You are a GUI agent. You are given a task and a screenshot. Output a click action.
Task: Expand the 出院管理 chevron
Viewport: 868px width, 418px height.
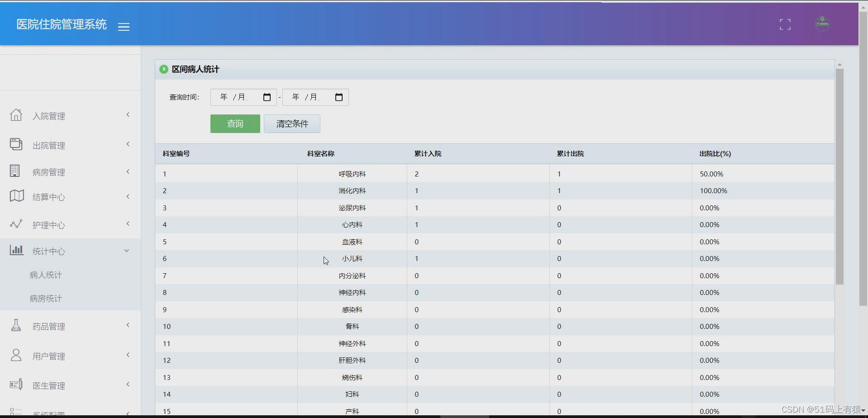pos(128,144)
